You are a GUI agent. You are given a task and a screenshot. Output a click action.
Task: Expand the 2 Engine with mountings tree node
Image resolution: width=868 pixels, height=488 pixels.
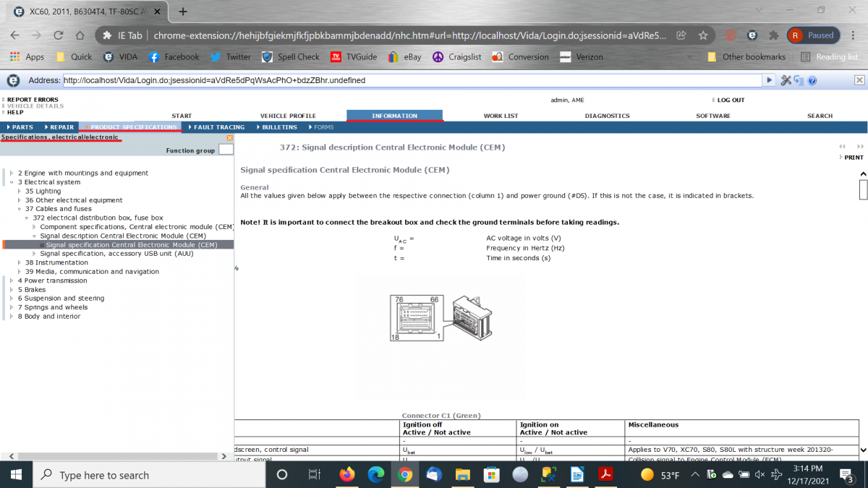pyautogui.click(x=12, y=174)
